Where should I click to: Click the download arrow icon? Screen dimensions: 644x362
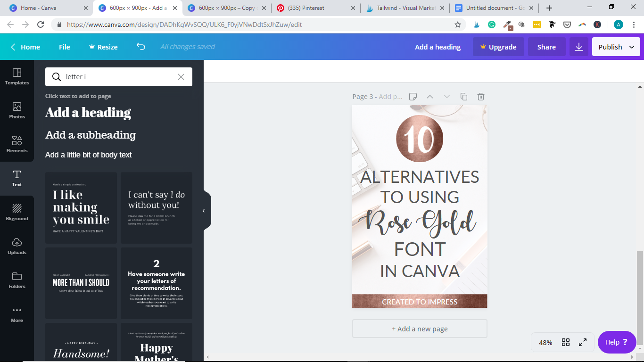[579, 47]
